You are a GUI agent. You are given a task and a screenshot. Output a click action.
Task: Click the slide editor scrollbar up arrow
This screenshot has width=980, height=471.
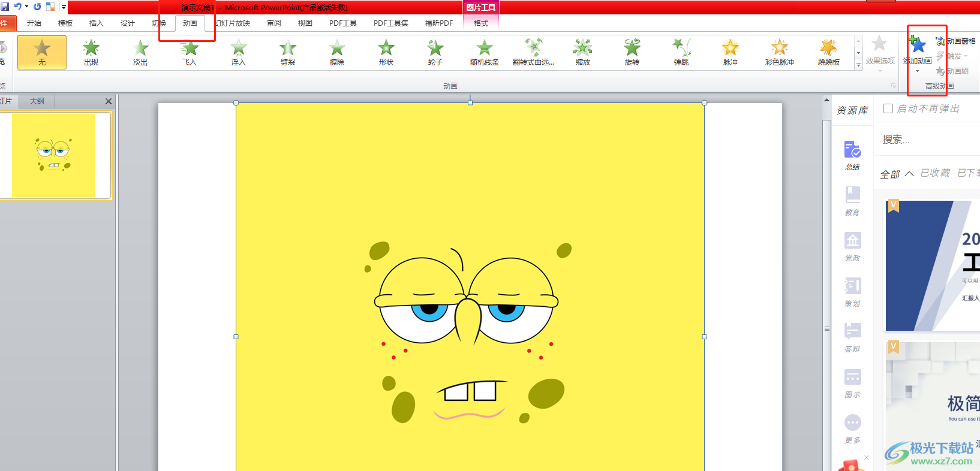(x=826, y=100)
